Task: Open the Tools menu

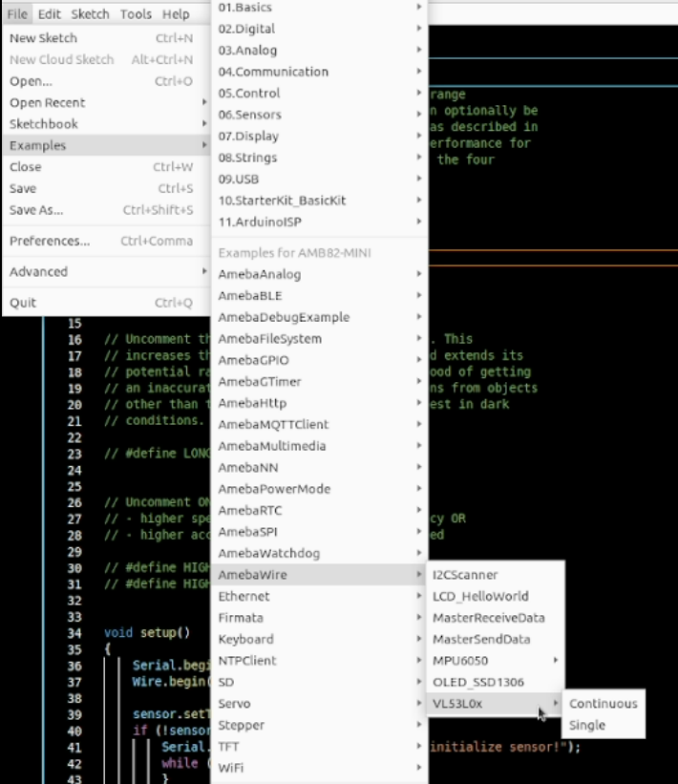Action: click(x=136, y=14)
